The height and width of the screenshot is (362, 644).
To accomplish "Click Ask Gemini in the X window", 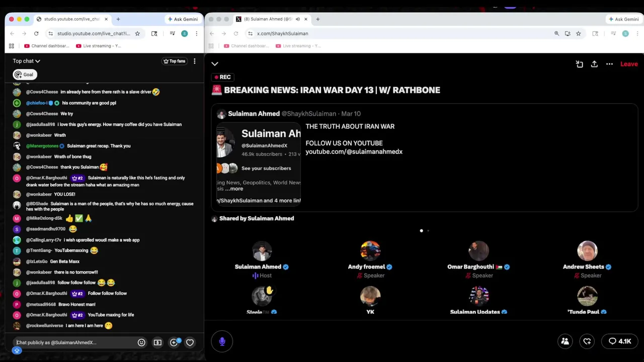I will pyautogui.click(x=624, y=19).
